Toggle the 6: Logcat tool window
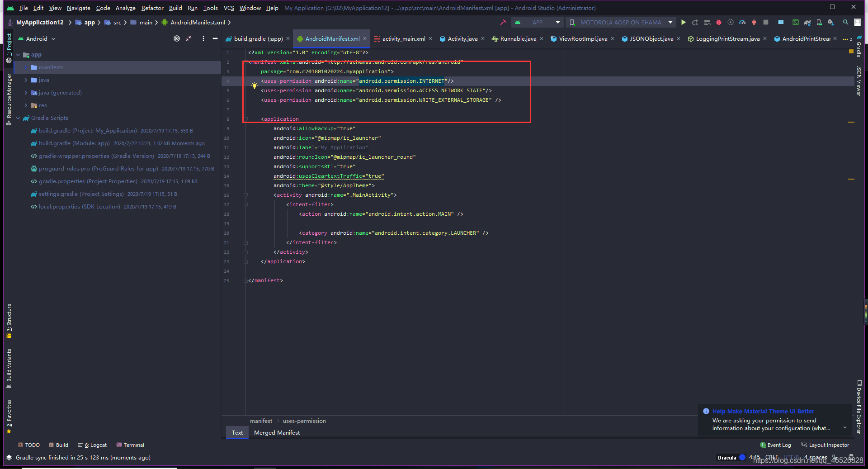Screen dimensions: 868x469 tap(92, 445)
